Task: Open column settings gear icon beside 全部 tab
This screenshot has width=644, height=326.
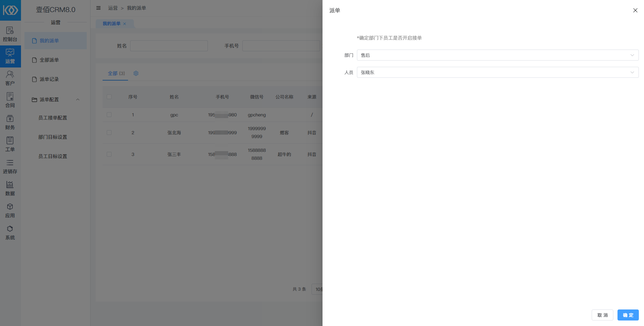Action: (x=136, y=73)
